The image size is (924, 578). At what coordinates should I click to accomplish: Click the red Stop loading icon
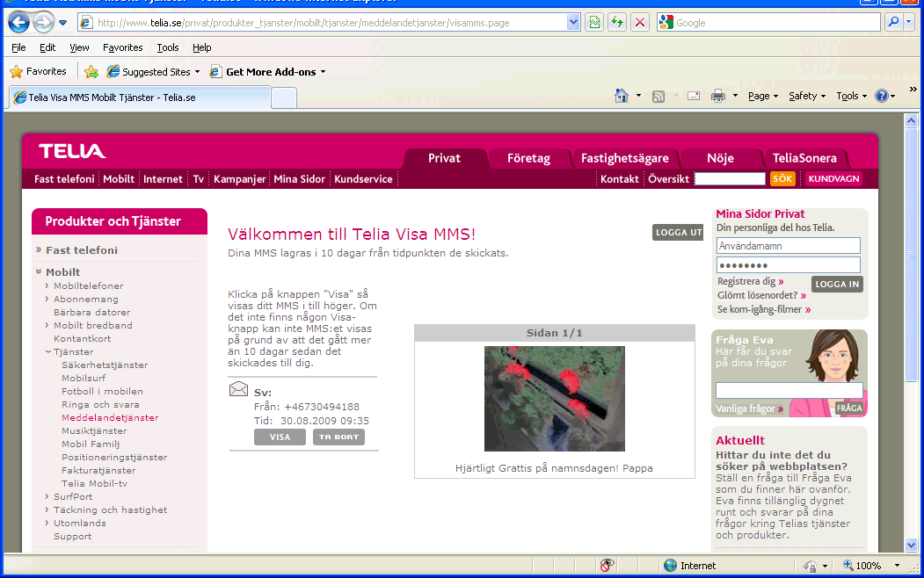click(639, 22)
